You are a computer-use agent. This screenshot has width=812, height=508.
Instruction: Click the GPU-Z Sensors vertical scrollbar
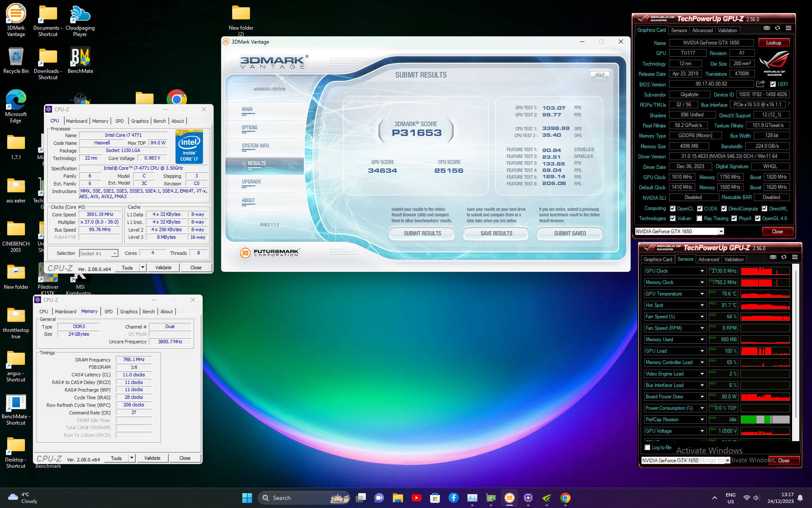tap(795, 351)
